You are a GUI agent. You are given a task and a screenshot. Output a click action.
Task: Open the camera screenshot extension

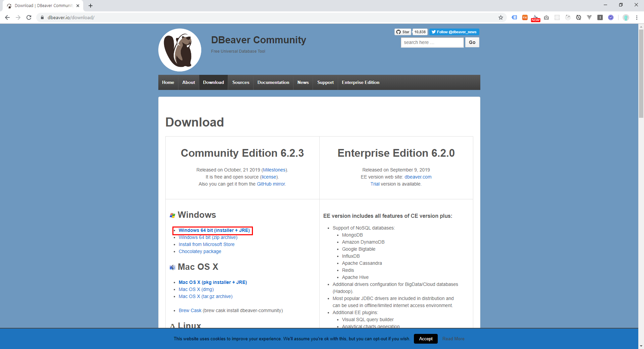tap(546, 17)
